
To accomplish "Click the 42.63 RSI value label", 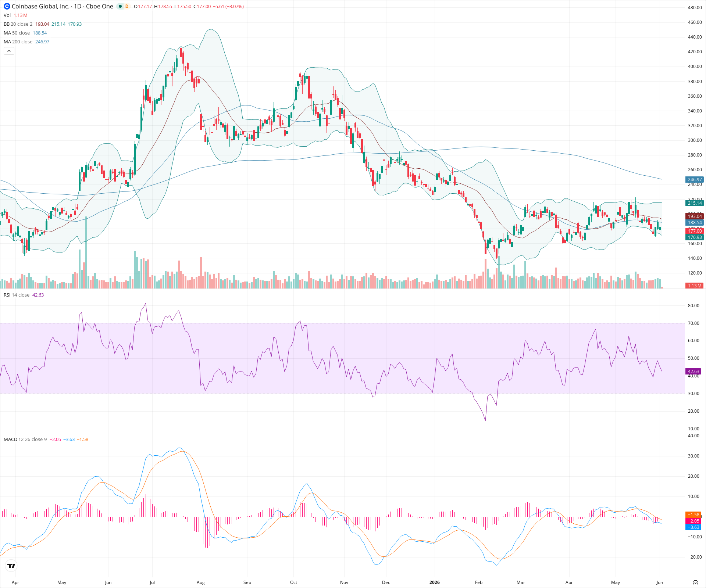I will coord(693,371).
